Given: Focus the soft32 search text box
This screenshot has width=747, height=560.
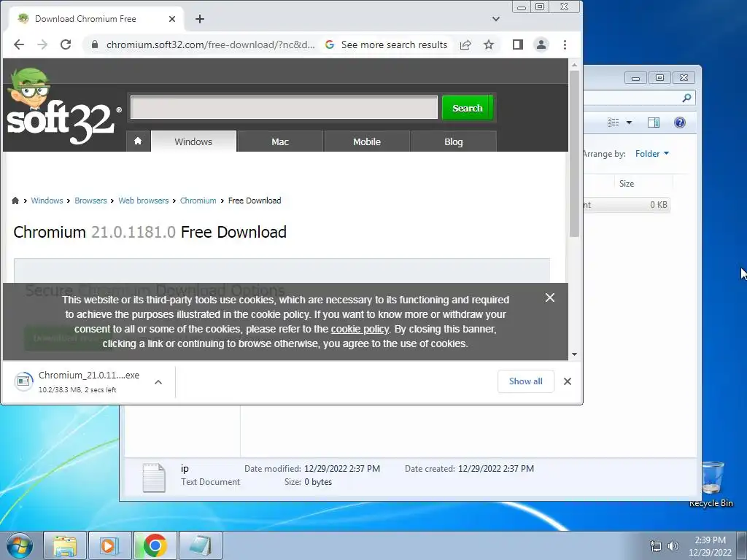Looking at the screenshot, I should coord(284,108).
